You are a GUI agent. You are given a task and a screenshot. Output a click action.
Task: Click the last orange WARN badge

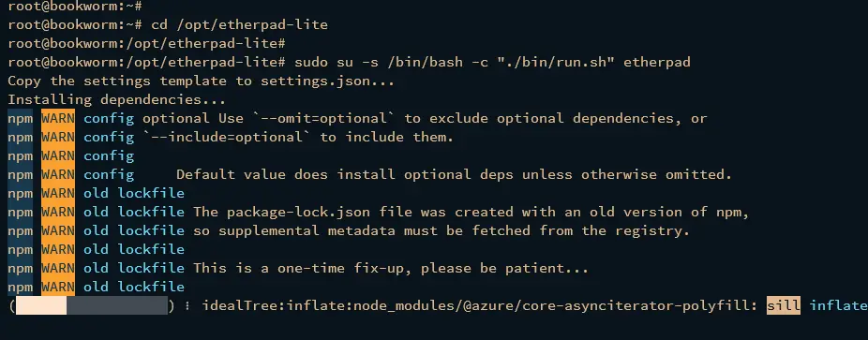pos(58,287)
